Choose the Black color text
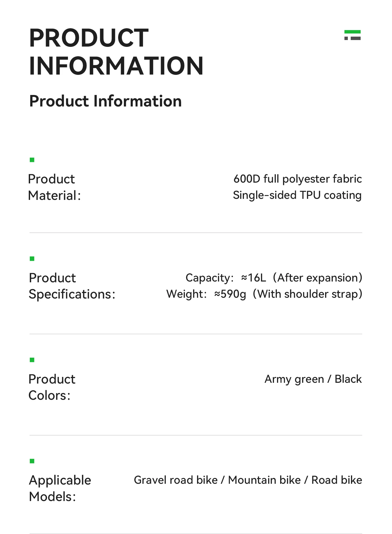The image size is (392, 534). click(x=348, y=379)
